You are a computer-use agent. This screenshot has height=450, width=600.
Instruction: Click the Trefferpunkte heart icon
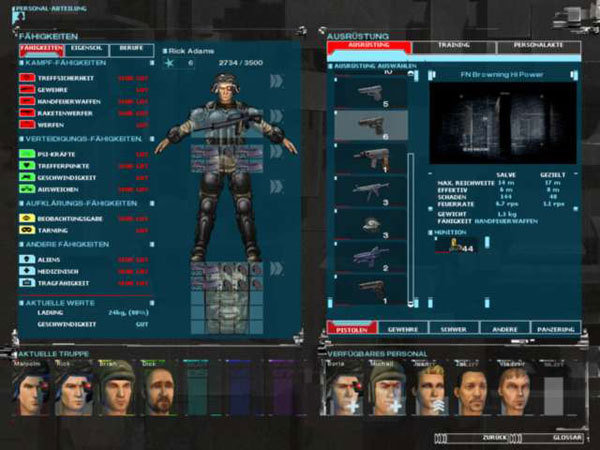click(27, 166)
